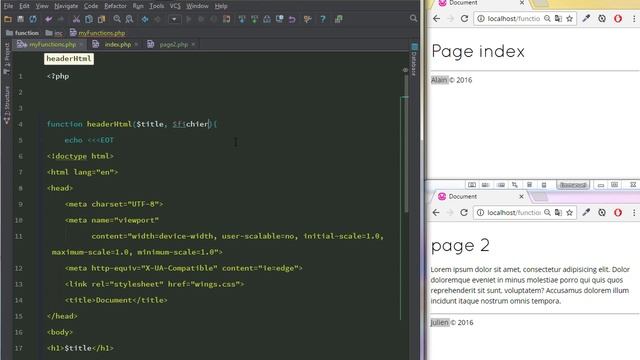This screenshot has width=640, height=360.
Task: Click Opera extension icon in bottom browser
Action: point(618,212)
